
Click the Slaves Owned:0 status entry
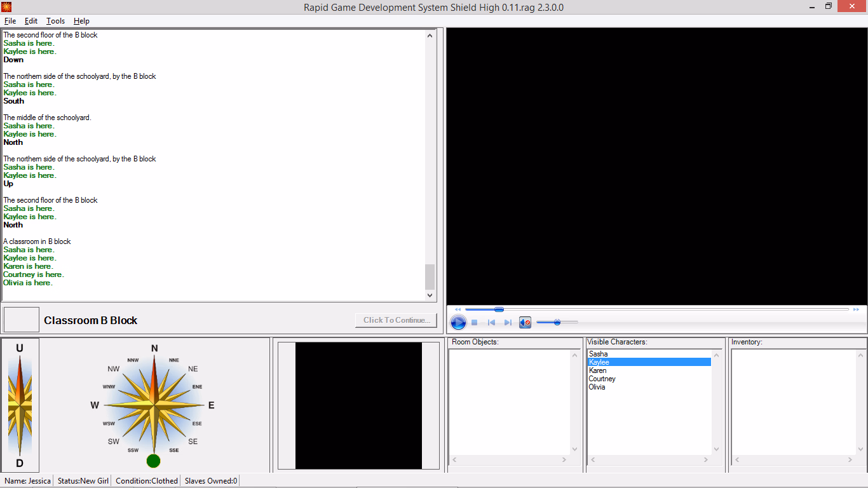(x=211, y=481)
